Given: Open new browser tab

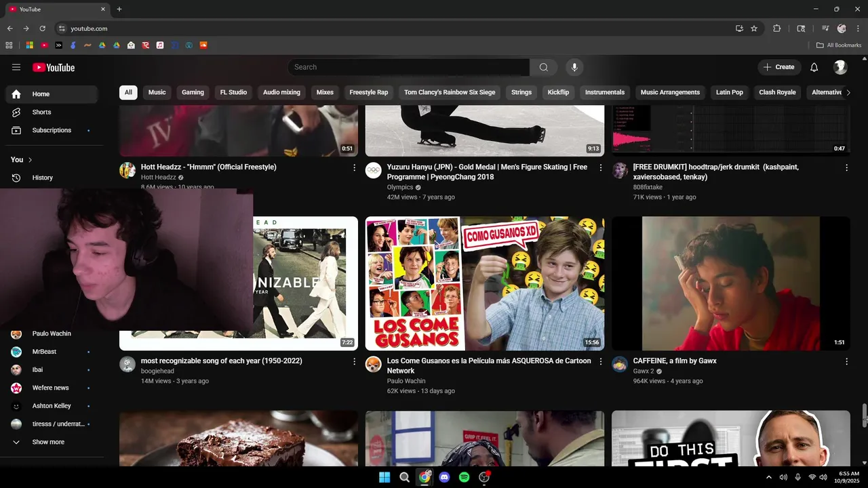Looking at the screenshot, I should point(119,9).
